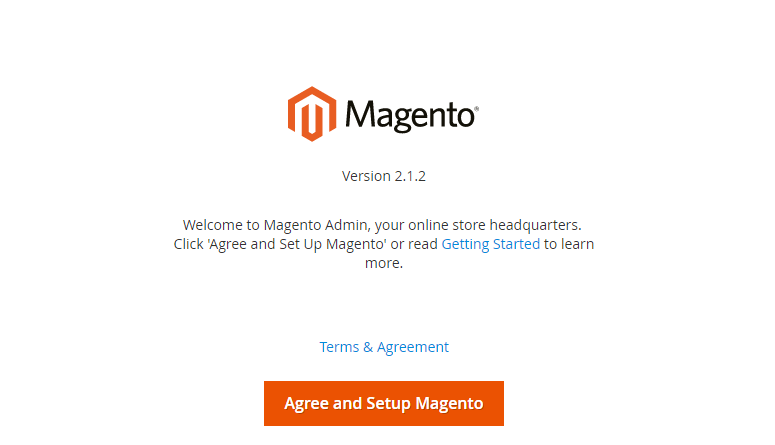Screen dimensions: 775x445
Task: Open the Getting Started link
Action: coord(490,244)
